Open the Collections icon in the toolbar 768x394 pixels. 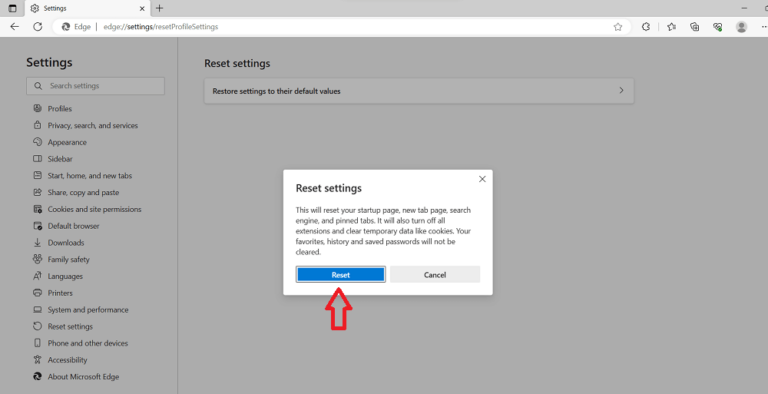695,27
